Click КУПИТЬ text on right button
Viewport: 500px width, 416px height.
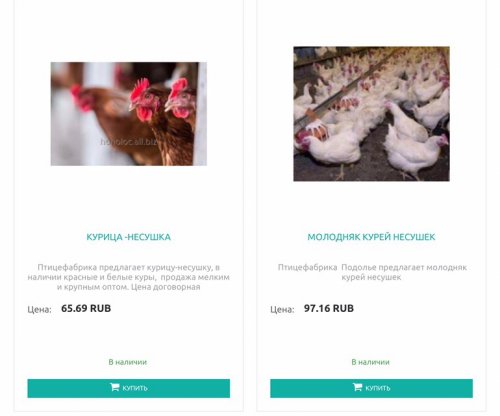point(378,388)
